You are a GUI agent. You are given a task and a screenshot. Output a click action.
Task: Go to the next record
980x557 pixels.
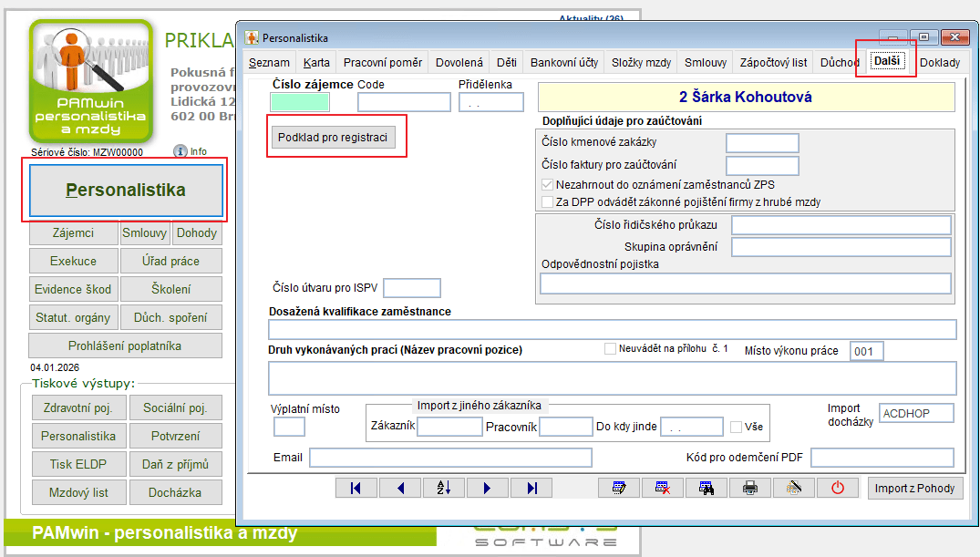489,488
